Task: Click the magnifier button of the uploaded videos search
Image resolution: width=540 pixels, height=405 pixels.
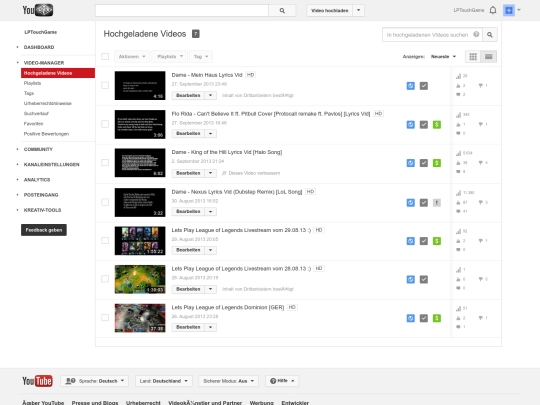Action: click(490, 35)
